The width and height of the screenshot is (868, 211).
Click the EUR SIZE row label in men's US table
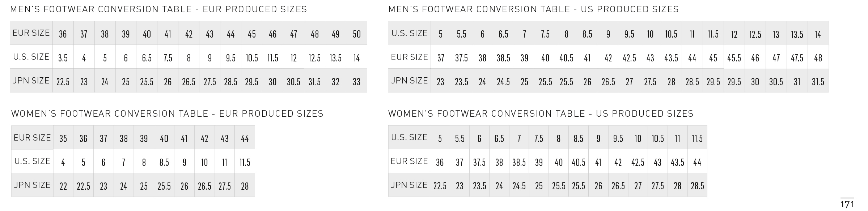click(x=409, y=57)
